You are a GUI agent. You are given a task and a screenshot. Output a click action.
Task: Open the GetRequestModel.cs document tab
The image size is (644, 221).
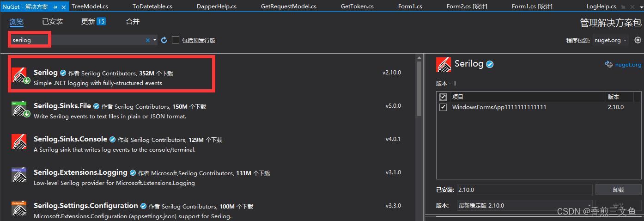pyautogui.click(x=289, y=6)
